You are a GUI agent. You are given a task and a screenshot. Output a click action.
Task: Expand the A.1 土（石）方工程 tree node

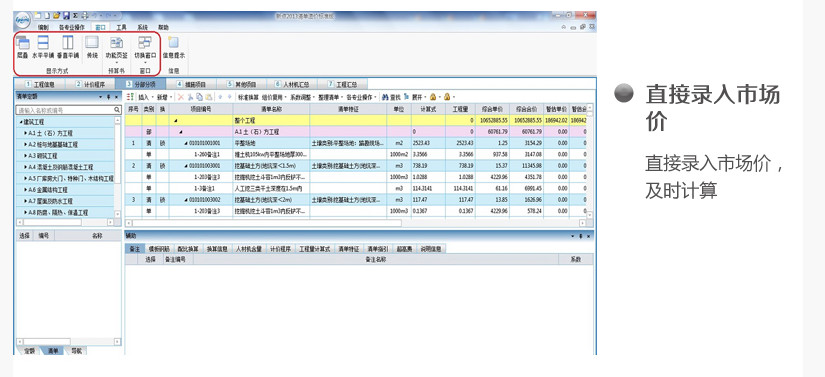pos(25,133)
